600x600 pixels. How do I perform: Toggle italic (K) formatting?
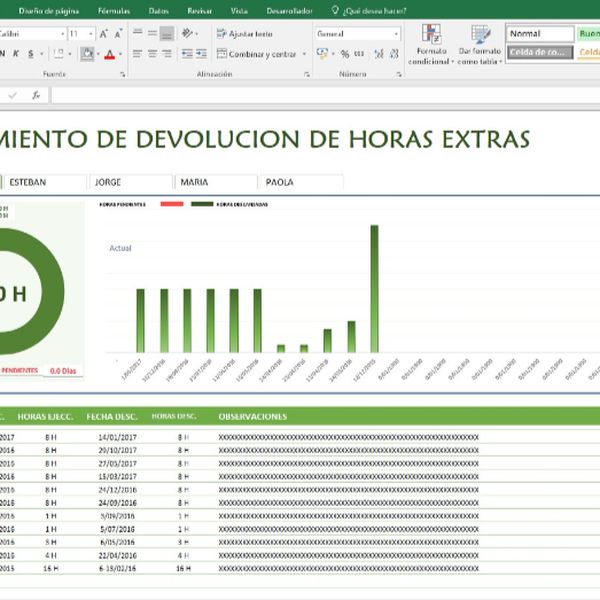[16, 54]
